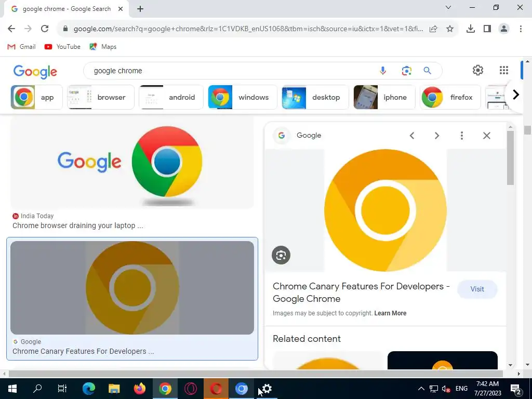Open the Chrome profile avatar
Image resolution: width=532 pixels, height=399 pixels.
point(504,29)
